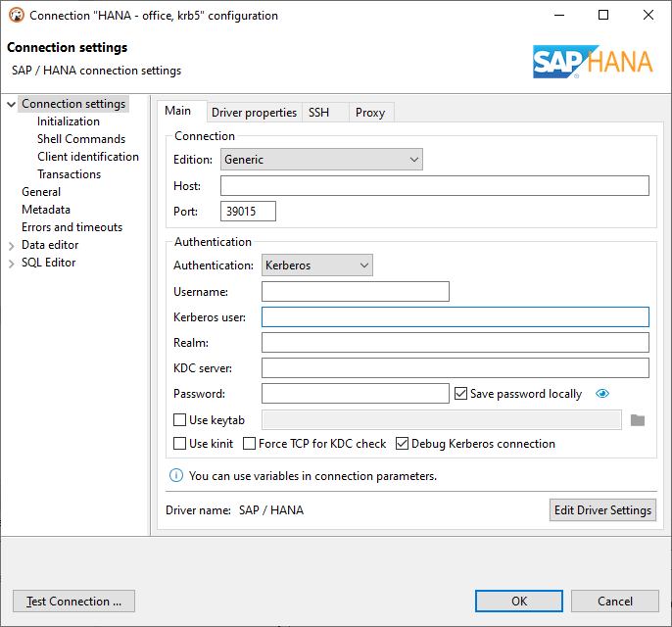The height and width of the screenshot is (627, 672).
Task: Confirm with the OK button
Action: tap(519, 601)
